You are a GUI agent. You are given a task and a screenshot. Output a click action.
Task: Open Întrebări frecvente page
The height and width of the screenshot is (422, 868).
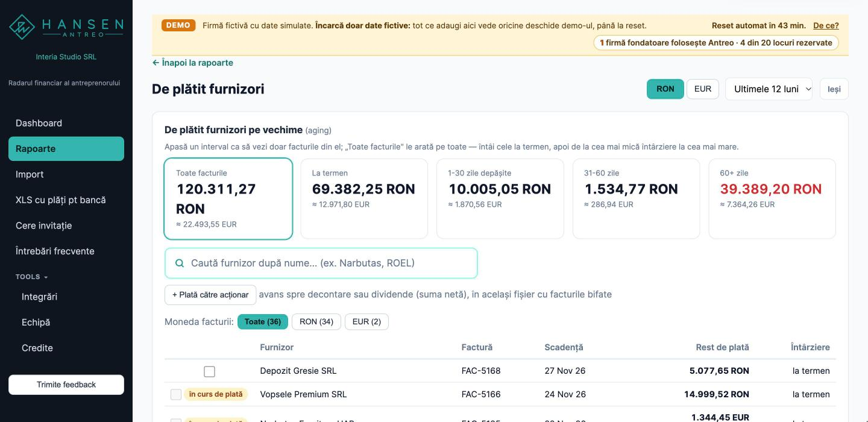(66, 251)
